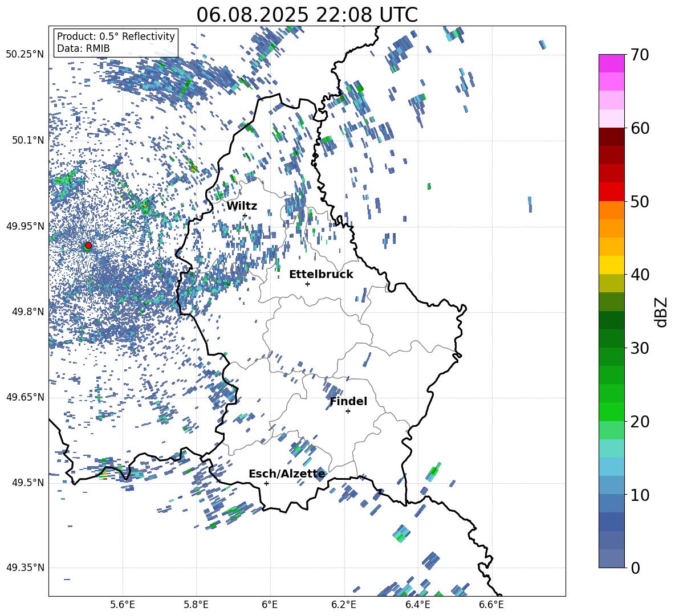Click the 6.2°E longitude label
This screenshot has height=616, width=675.
point(344,605)
